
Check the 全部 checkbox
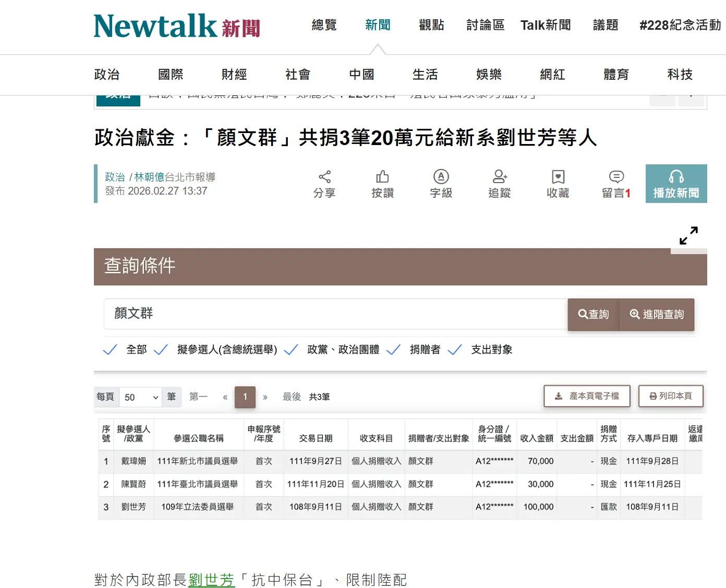tap(110, 350)
